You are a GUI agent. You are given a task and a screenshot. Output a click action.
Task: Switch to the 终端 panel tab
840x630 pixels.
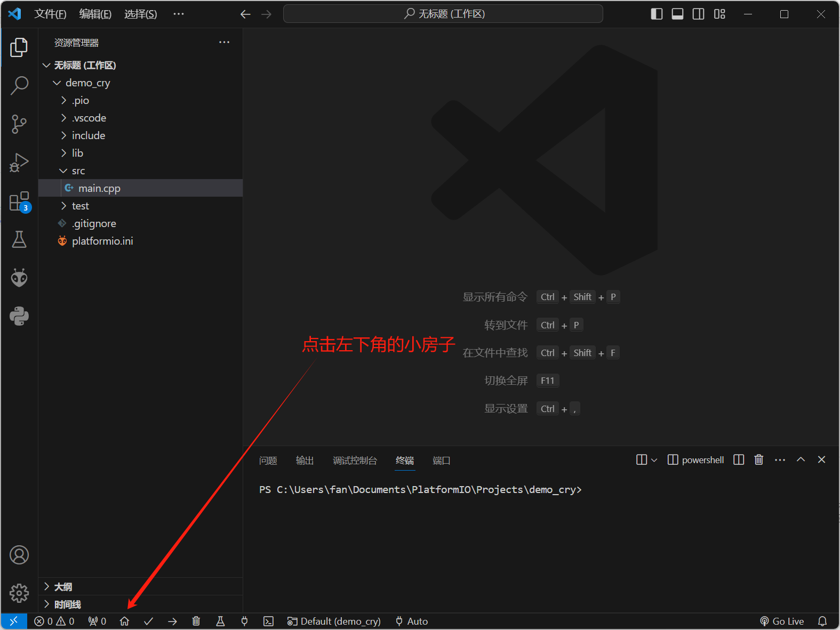pos(405,461)
